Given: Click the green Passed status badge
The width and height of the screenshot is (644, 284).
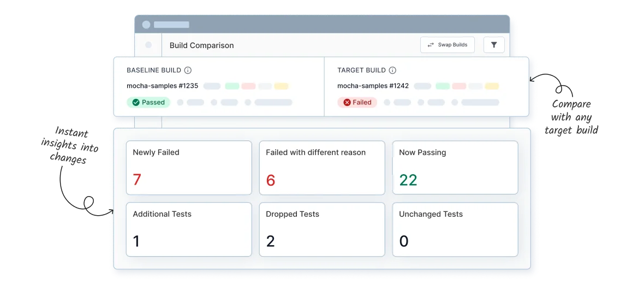Looking at the screenshot, I should pyautogui.click(x=148, y=102).
